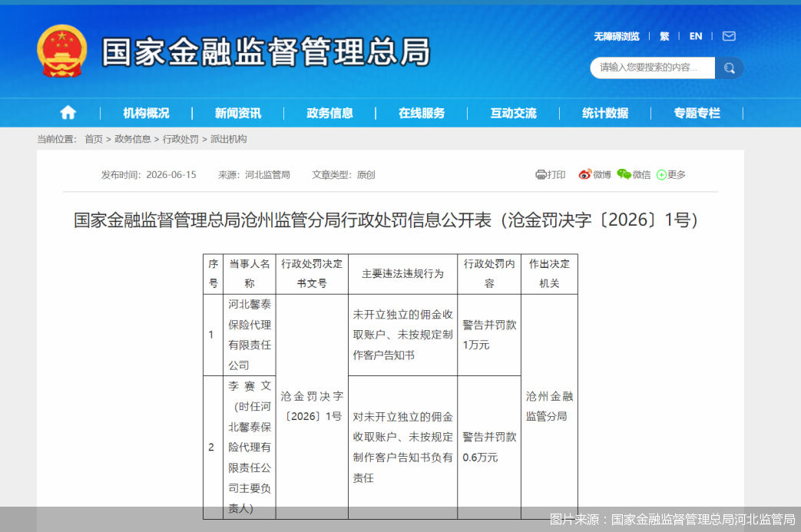This screenshot has width=801, height=532.
Task: Click header 当事人名称
Action: (x=250, y=273)
